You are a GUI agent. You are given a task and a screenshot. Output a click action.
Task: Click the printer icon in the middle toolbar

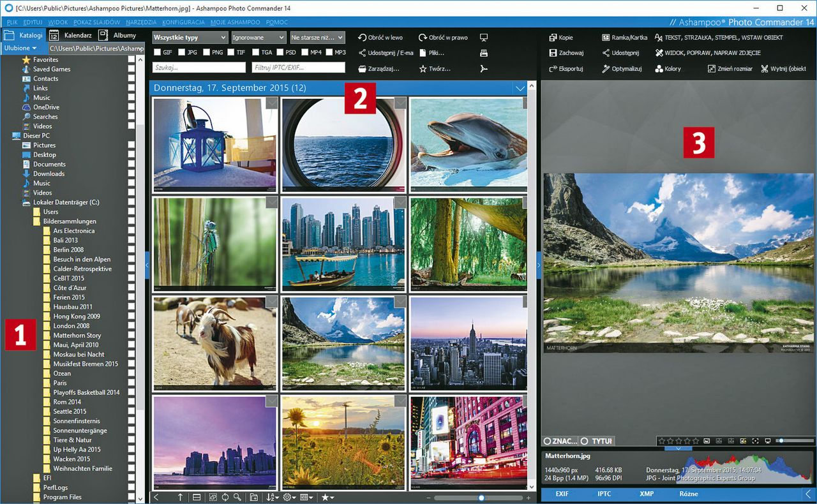tap(484, 53)
